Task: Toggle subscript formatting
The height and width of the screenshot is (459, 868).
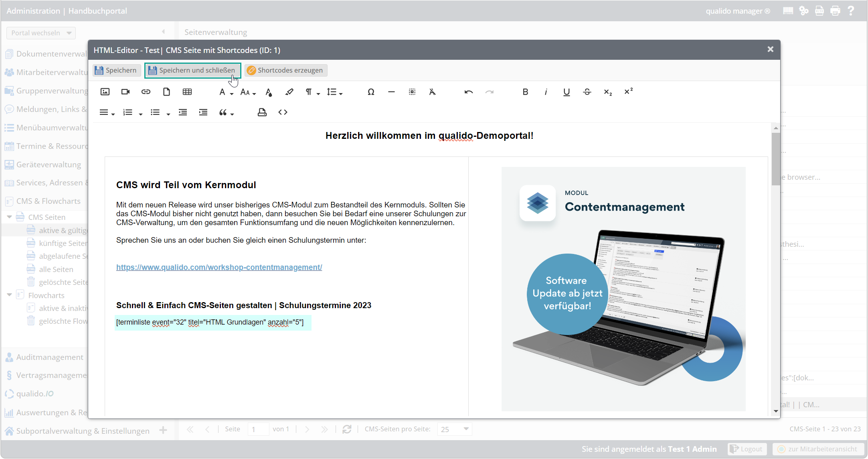Action: 608,92
